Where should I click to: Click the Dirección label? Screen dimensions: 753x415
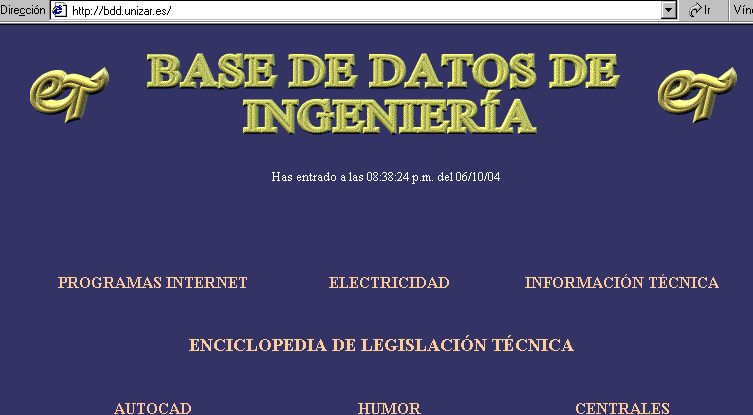[23, 10]
